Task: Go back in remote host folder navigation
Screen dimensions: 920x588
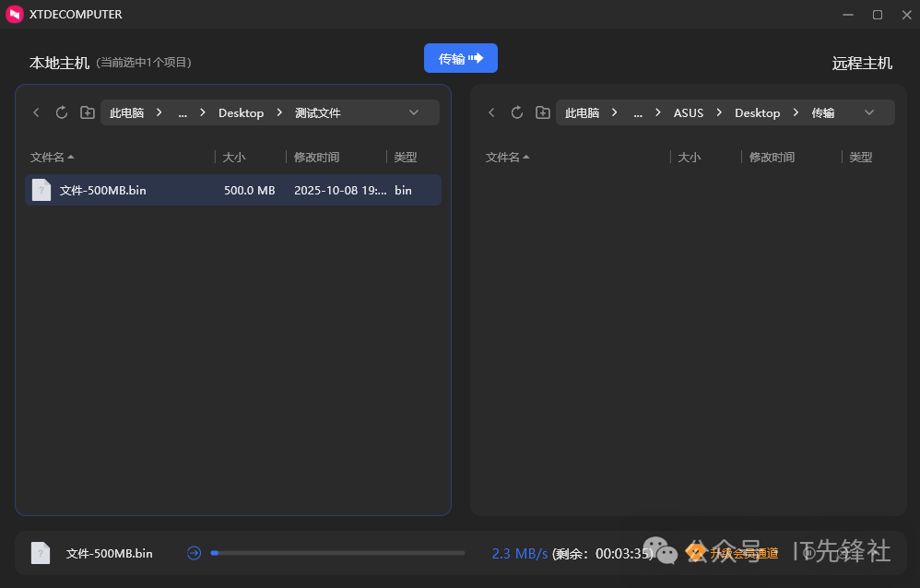Action: [491, 112]
